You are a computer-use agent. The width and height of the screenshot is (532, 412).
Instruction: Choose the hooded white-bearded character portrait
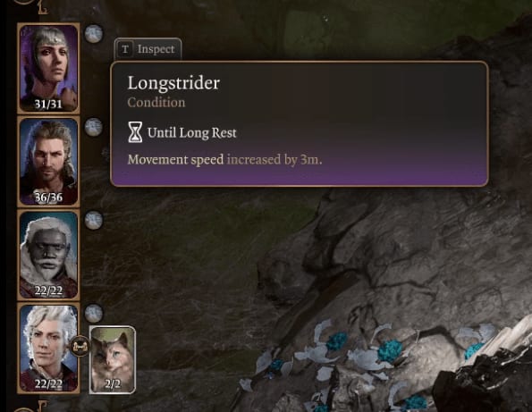click(48, 255)
